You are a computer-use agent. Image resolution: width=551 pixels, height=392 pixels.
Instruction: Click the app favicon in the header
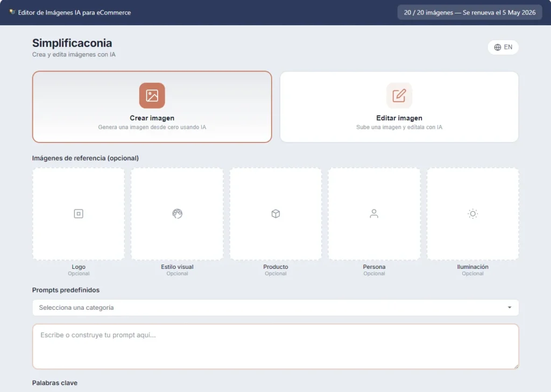pyautogui.click(x=12, y=12)
